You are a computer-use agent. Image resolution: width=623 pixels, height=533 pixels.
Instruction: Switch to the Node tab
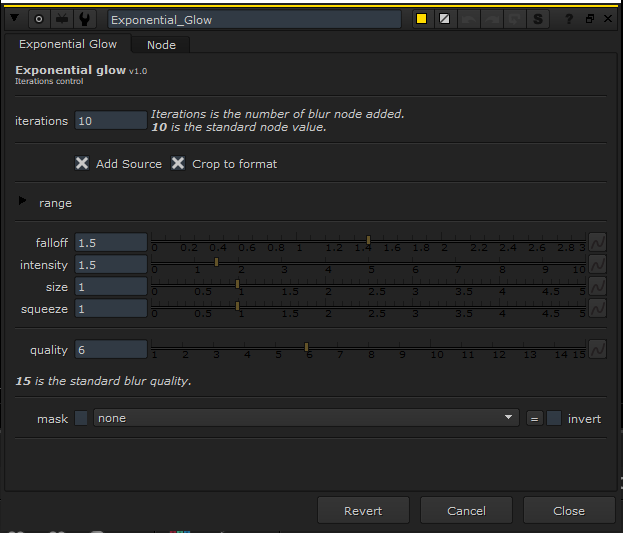tap(161, 45)
